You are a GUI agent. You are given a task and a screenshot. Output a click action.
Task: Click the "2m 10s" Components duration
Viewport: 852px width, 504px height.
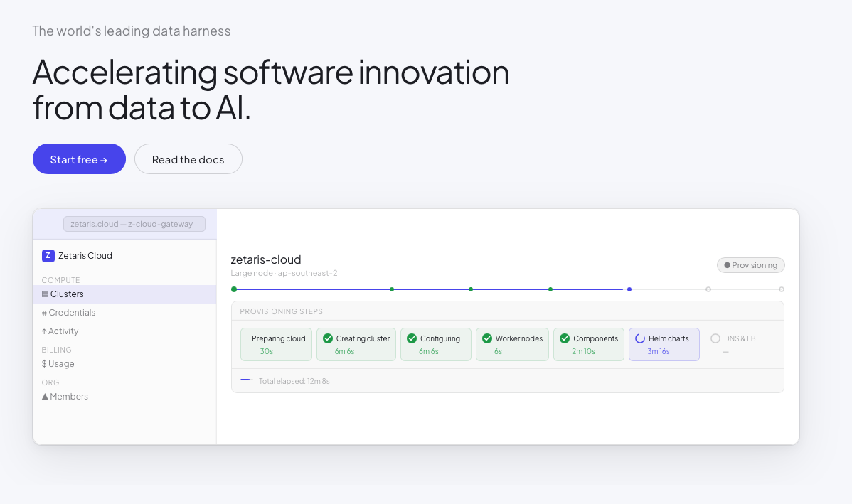[x=584, y=351]
